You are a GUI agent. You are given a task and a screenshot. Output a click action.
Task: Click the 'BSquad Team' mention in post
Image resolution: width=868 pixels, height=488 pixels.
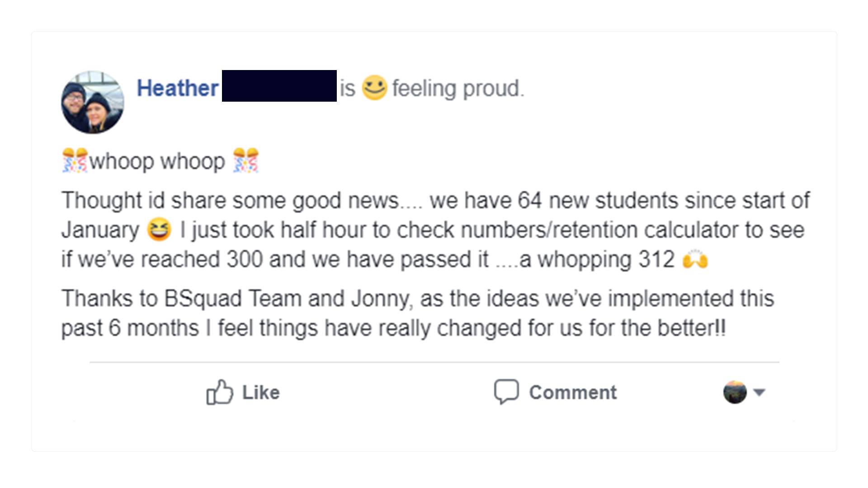(233, 299)
